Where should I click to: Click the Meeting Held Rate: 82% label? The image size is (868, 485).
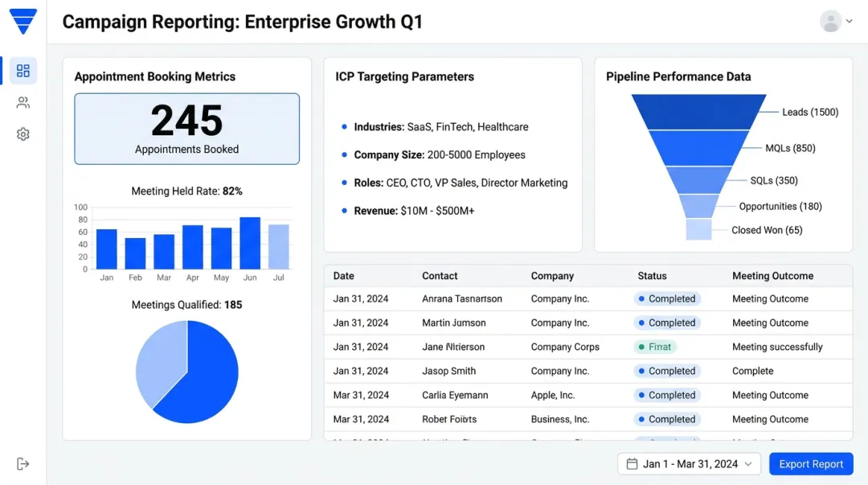186,191
